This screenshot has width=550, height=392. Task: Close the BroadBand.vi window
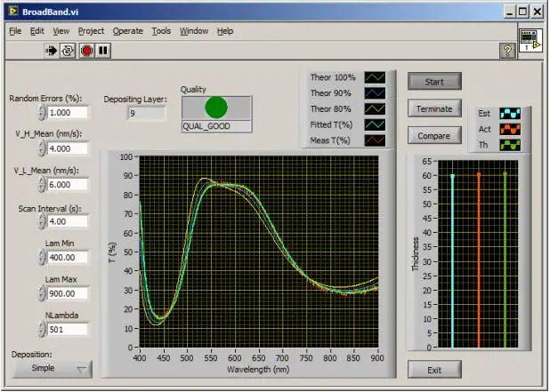click(537, 12)
